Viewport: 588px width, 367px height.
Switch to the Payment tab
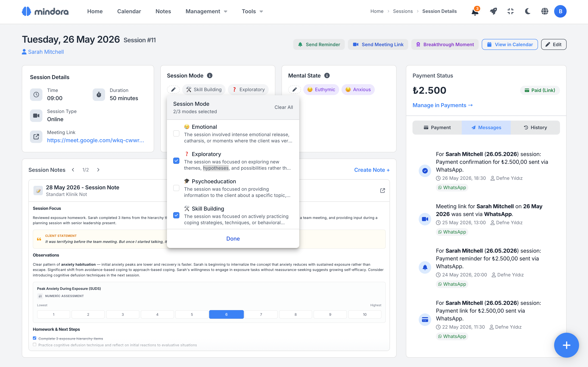[437, 127]
